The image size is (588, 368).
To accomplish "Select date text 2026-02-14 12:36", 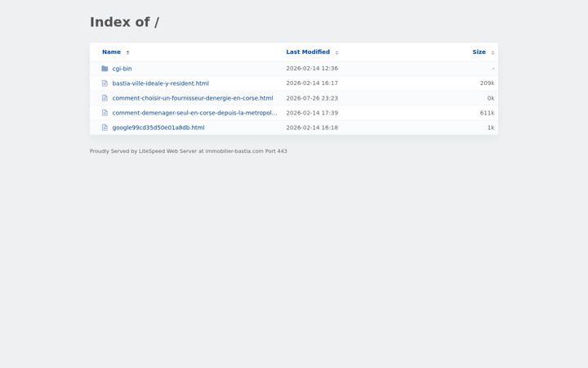I will [312, 69].
